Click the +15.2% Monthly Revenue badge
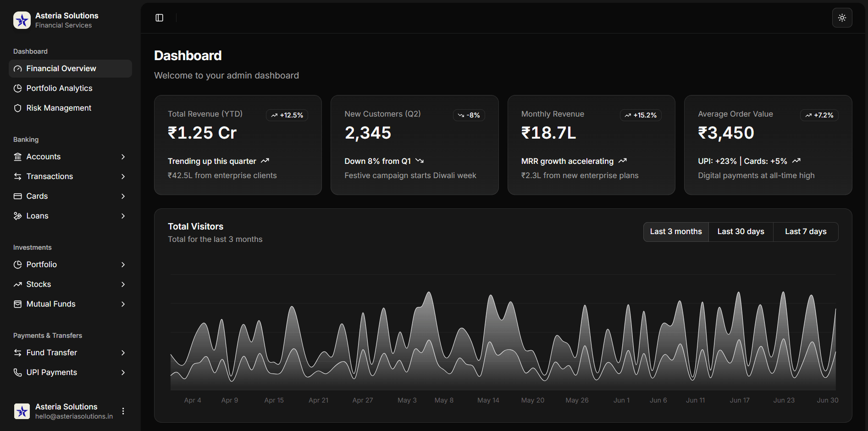This screenshot has width=868, height=431. 641,115
